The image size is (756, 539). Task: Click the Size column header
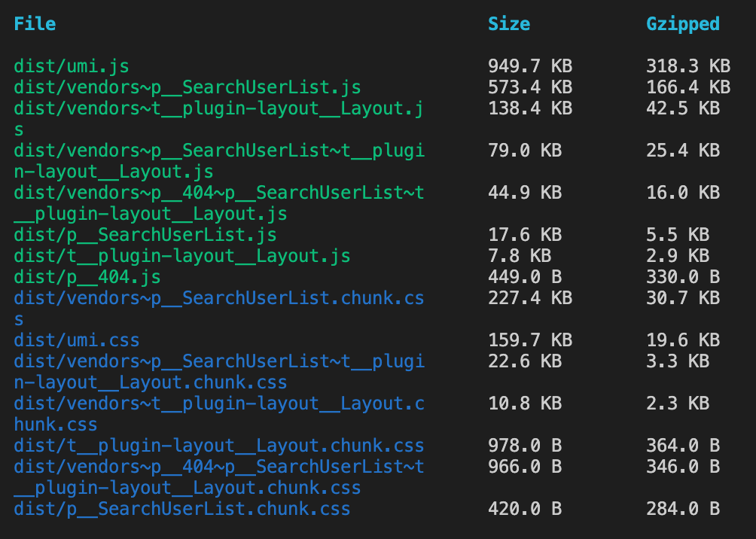[x=509, y=23]
